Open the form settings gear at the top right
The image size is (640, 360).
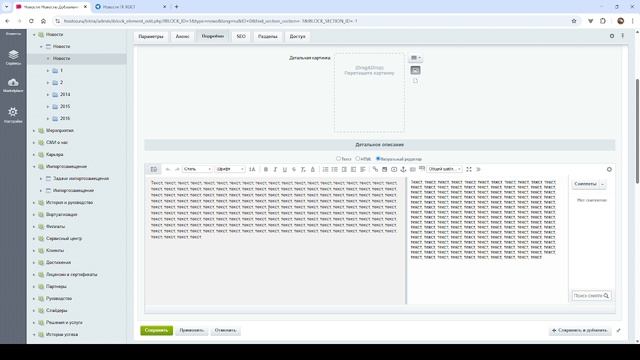(x=612, y=36)
